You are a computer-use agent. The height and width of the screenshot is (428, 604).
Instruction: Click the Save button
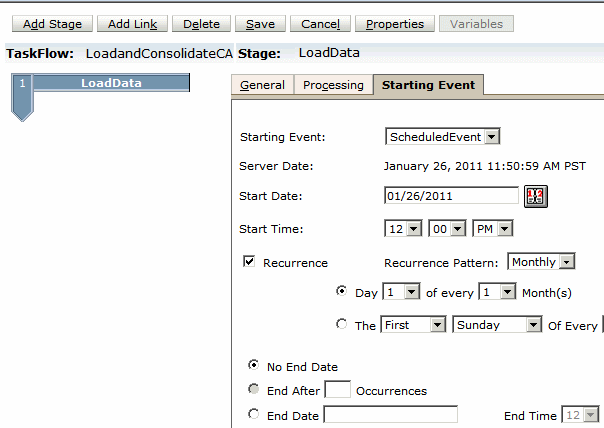260,23
